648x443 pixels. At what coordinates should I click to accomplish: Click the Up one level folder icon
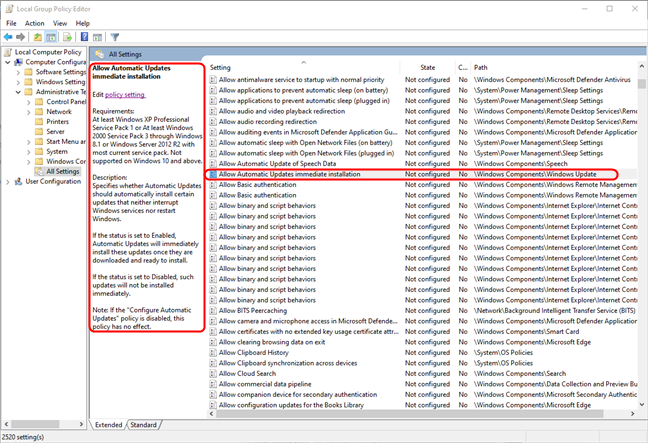[x=38, y=37]
